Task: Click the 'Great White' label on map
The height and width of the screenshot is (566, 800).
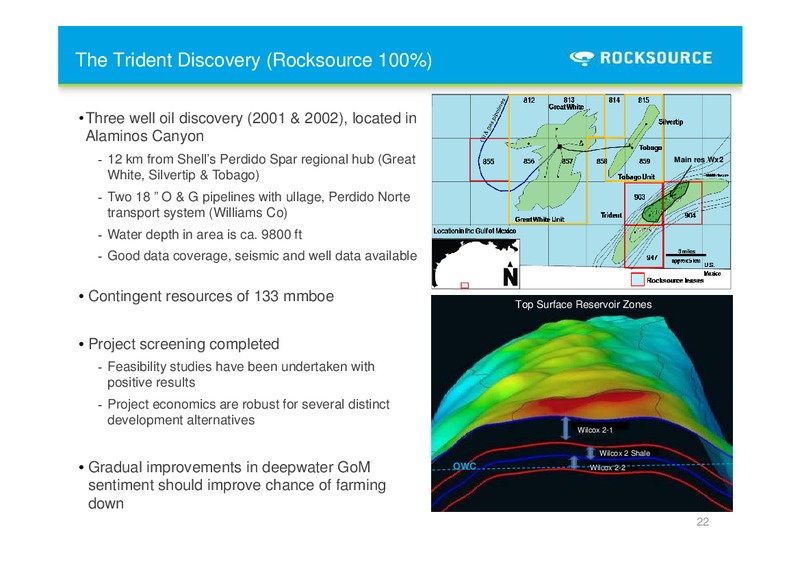Action: [x=566, y=107]
